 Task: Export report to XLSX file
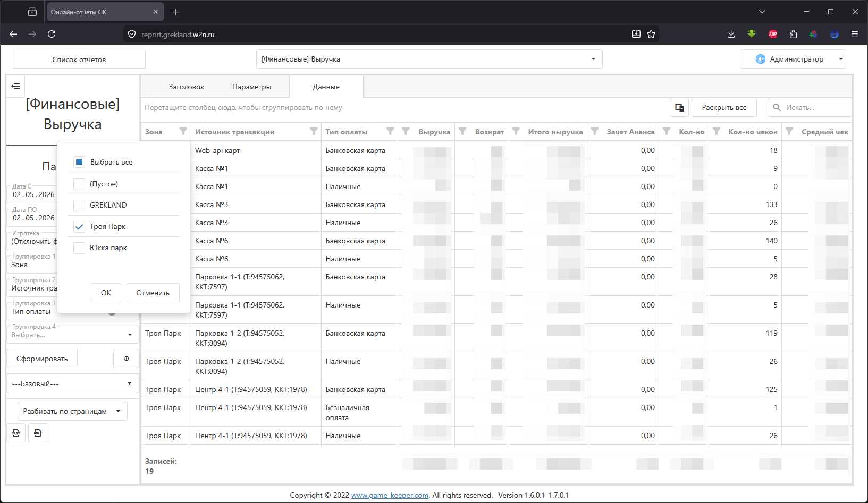pyautogui.click(x=16, y=433)
